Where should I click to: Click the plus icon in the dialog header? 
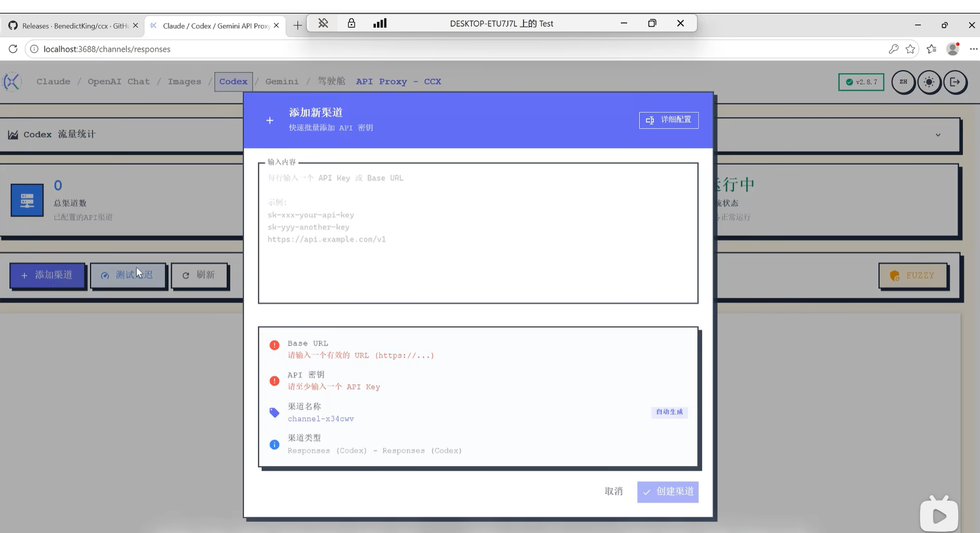[x=270, y=120]
